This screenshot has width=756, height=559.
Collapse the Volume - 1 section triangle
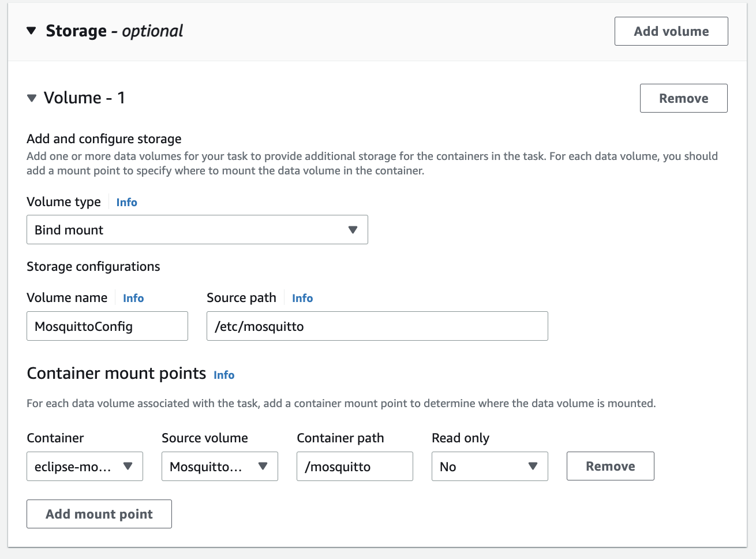[32, 98]
